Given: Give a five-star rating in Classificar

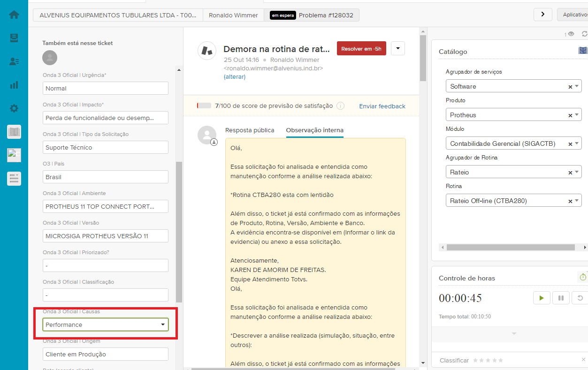Looking at the screenshot, I should point(501,360).
